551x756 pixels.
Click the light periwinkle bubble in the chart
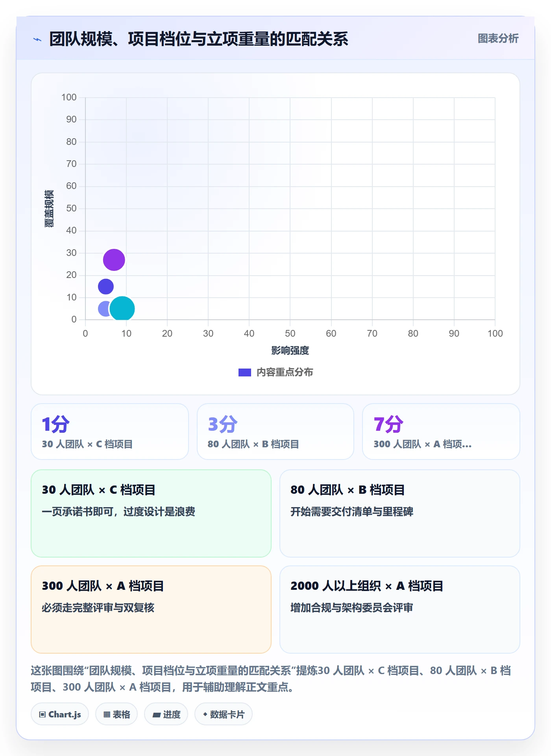[x=104, y=309]
